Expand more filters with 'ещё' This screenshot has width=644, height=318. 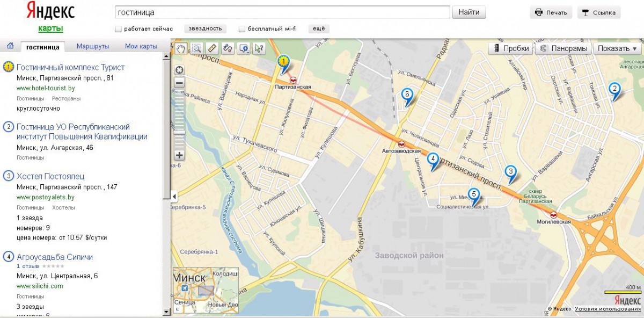[319, 29]
